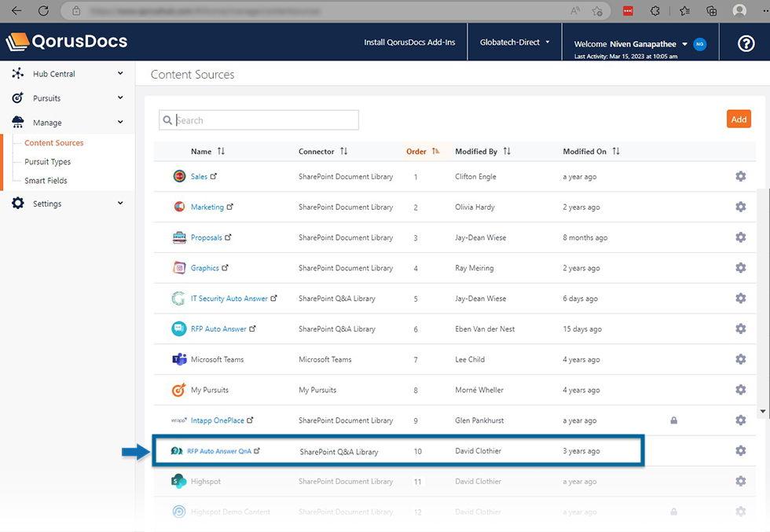Click the QorusDocs logo

pyautogui.click(x=66, y=42)
